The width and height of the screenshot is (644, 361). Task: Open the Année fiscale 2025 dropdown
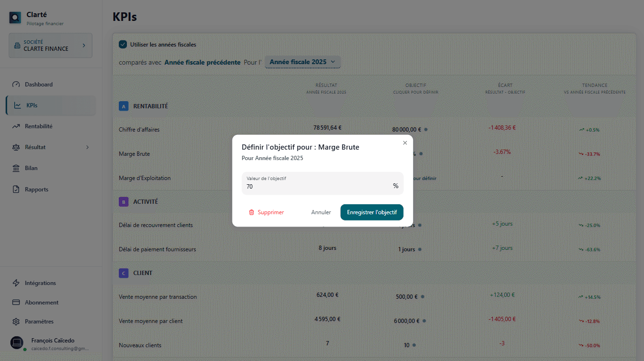(x=303, y=62)
